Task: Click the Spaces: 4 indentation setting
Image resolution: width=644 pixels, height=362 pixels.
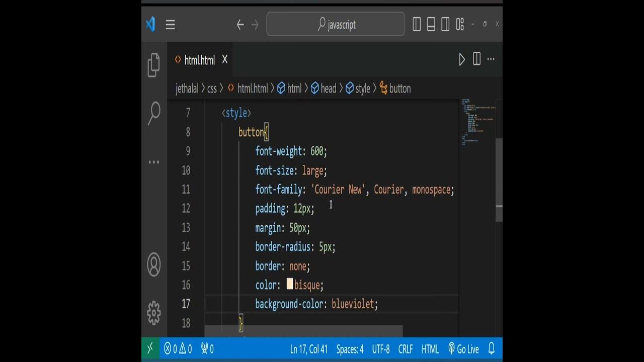Action: [350, 349]
